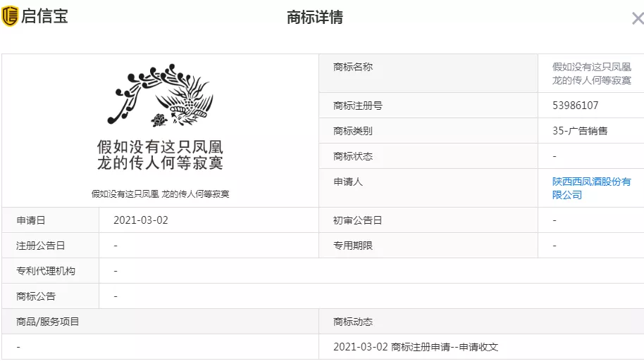
Task: Click the 商标名称 label cell
Action: pyautogui.click(x=428, y=73)
